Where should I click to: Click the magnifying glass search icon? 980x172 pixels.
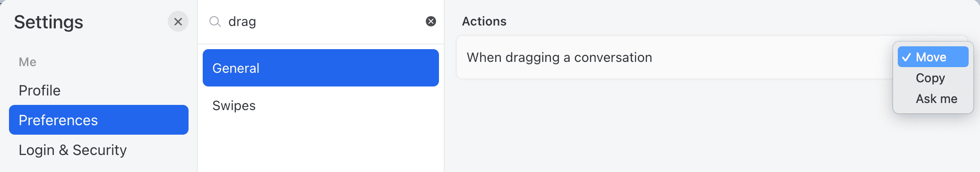pos(215,22)
